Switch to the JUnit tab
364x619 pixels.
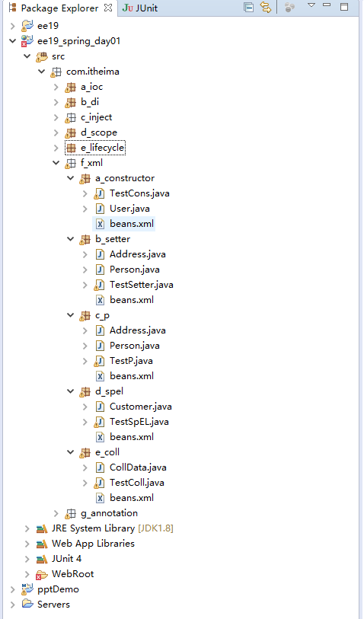coord(140,8)
